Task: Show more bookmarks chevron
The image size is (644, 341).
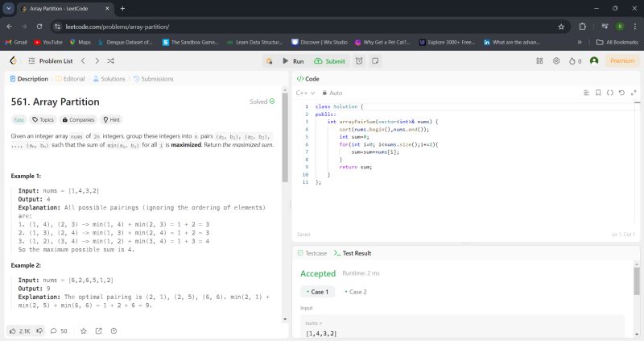Action: [x=580, y=43]
